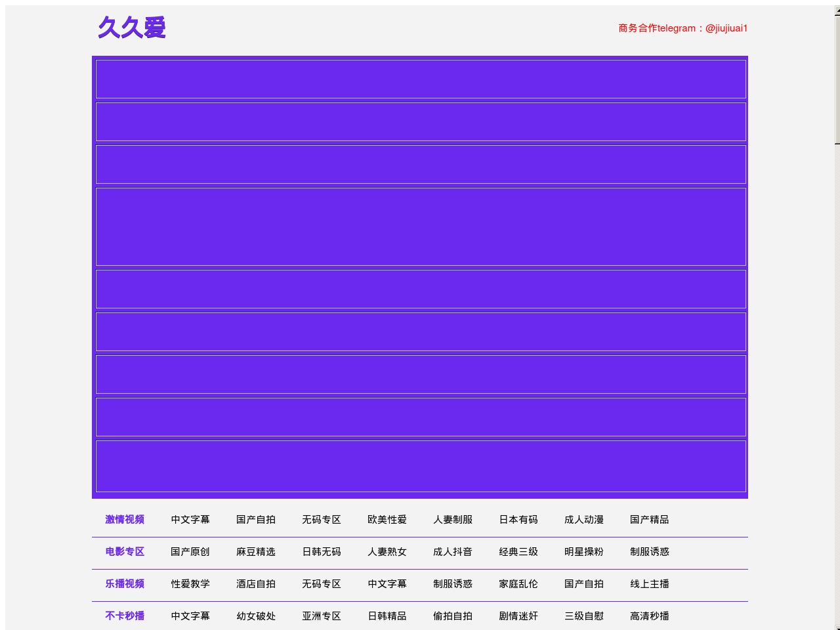
Task: Go to the 线上主播 link
Action: pos(650,583)
